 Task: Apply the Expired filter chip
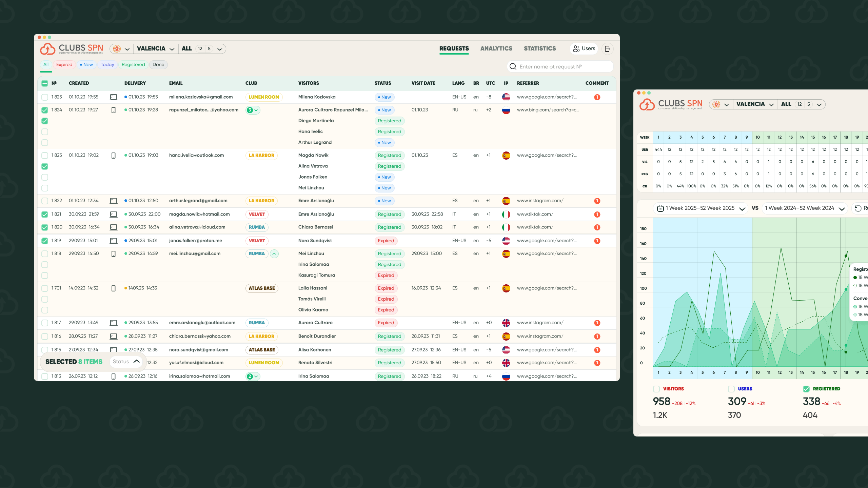click(x=64, y=64)
